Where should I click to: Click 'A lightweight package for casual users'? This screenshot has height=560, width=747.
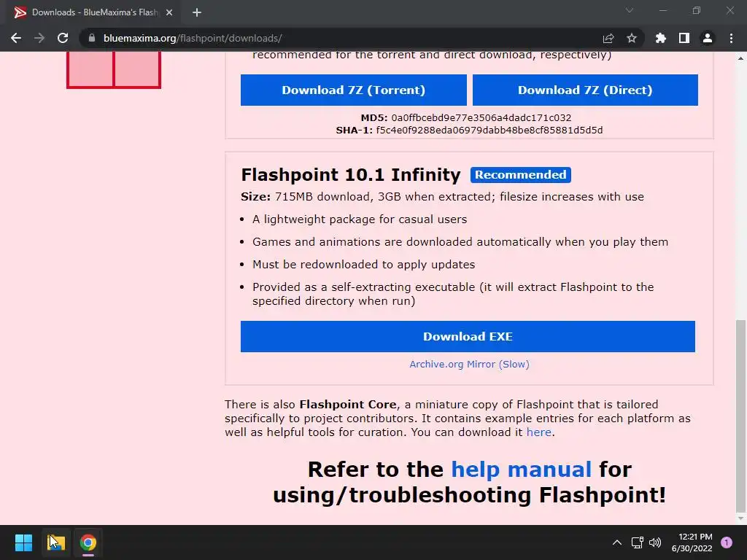[x=360, y=219]
